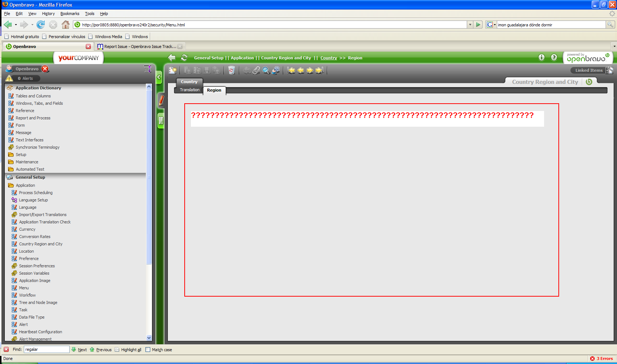This screenshot has width=617, height=364.
Task: Collapse the left menu panel arrow
Action: click(x=159, y=77)
